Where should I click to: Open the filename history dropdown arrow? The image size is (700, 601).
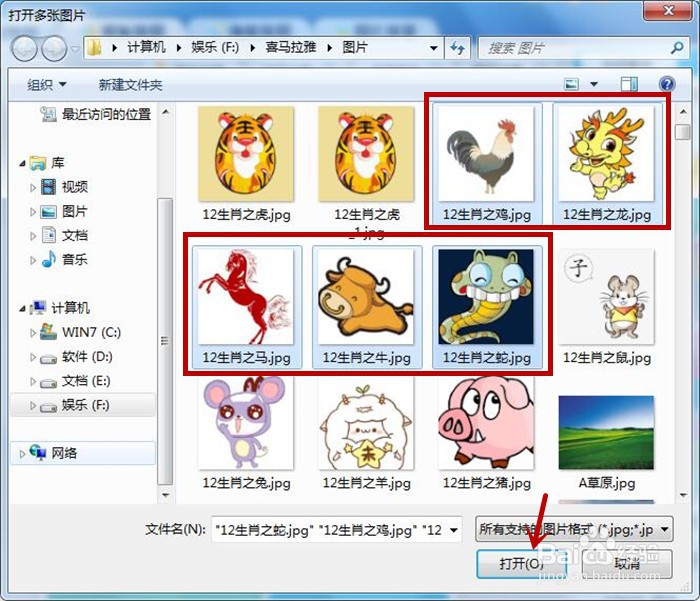click(454, 530)
